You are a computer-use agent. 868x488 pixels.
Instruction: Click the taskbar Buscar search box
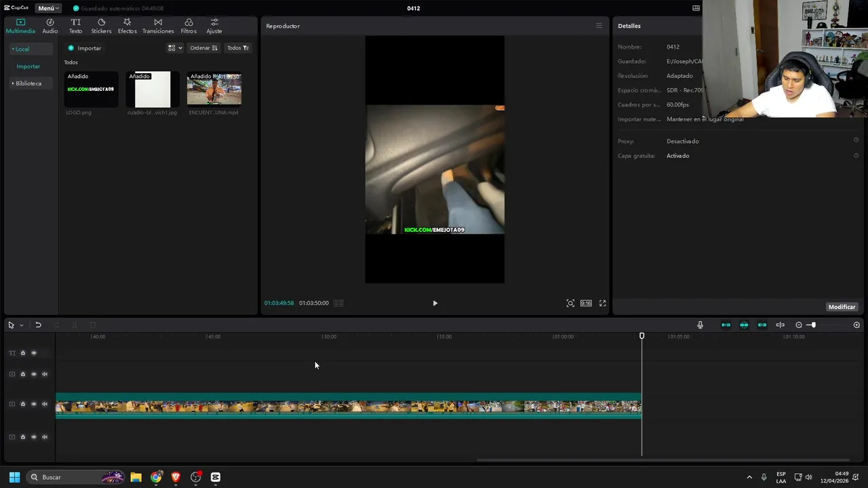coord(76,477)
